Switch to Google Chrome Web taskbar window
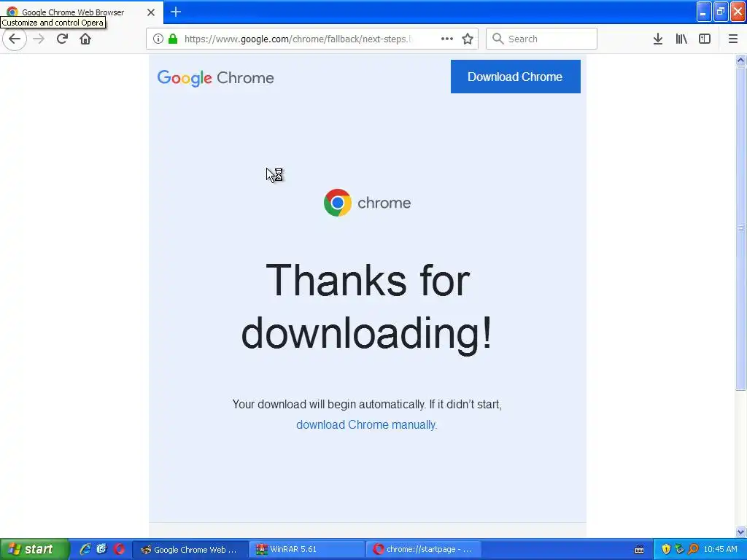The image size is (747, 560). tap(190, 550)
